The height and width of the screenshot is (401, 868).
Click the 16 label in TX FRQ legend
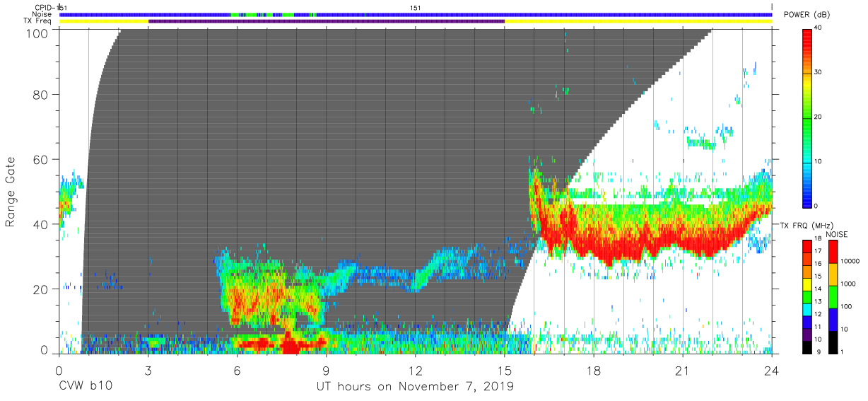click(817, 263)
